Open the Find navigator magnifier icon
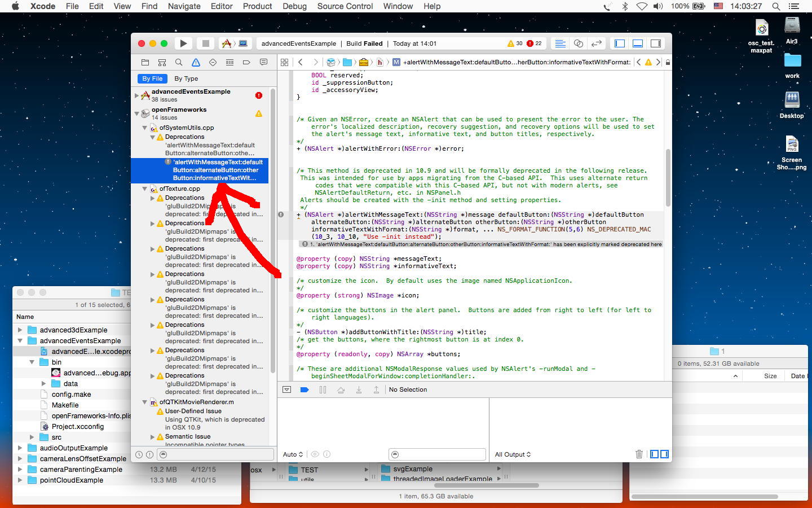This screenshot has width=812, height=508. (179, 62)
